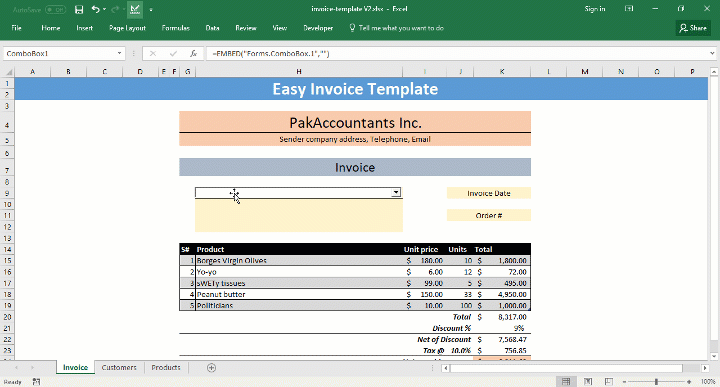The height and width of the screenshot is (387, 720).
Task: Switch to Page Break Preview icon
Action: (609, 381)
